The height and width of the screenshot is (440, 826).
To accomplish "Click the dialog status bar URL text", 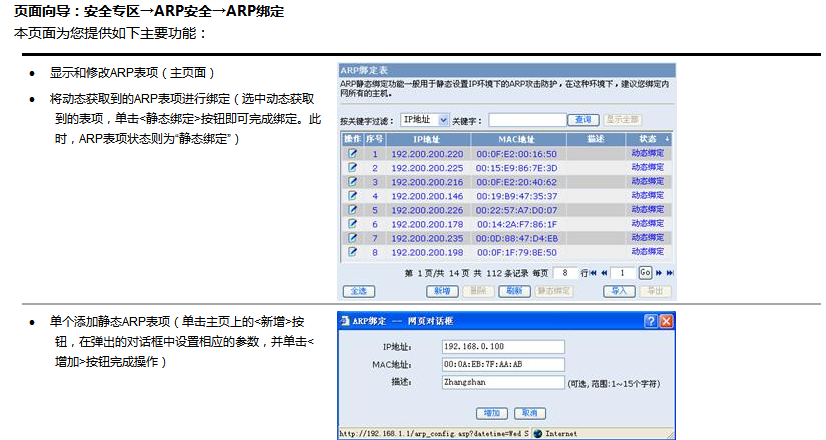I will point(434,434).
